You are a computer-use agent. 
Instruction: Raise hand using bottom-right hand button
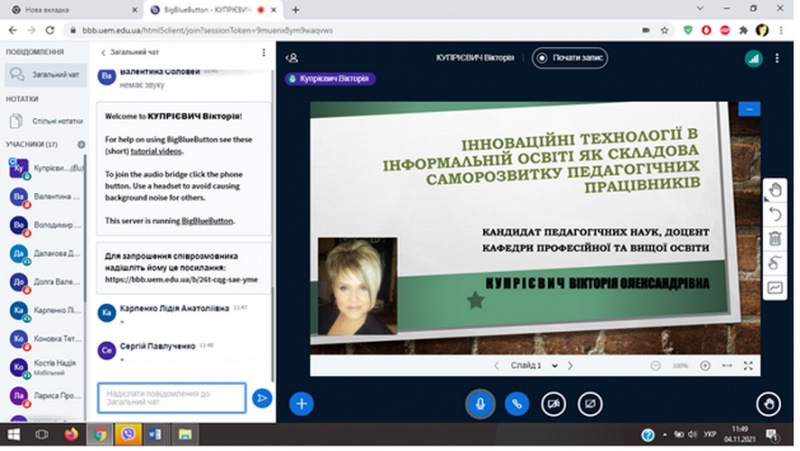[768, 404]
